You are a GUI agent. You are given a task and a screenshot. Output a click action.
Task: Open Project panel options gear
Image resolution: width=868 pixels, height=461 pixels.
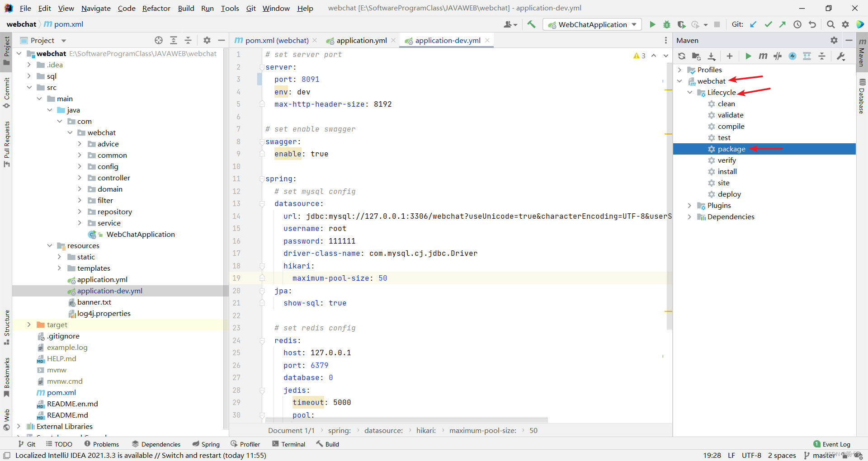click(x=207, y=40)
